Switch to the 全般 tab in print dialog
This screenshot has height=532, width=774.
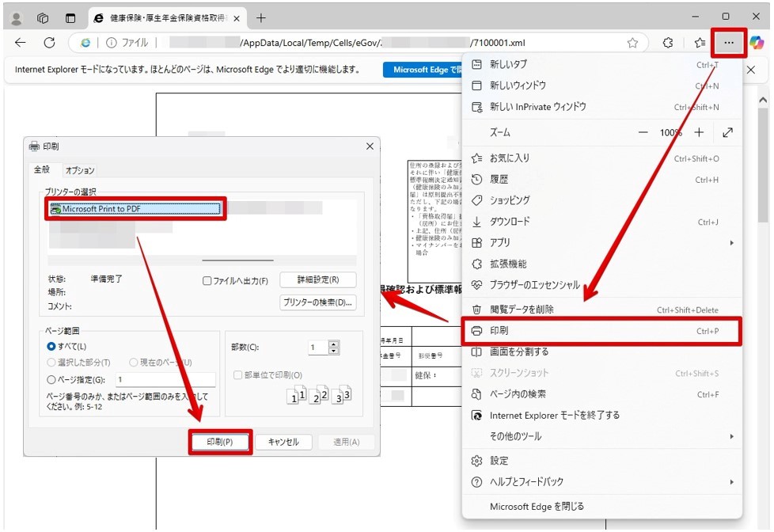pyautogui.click(x=42, y=169)
